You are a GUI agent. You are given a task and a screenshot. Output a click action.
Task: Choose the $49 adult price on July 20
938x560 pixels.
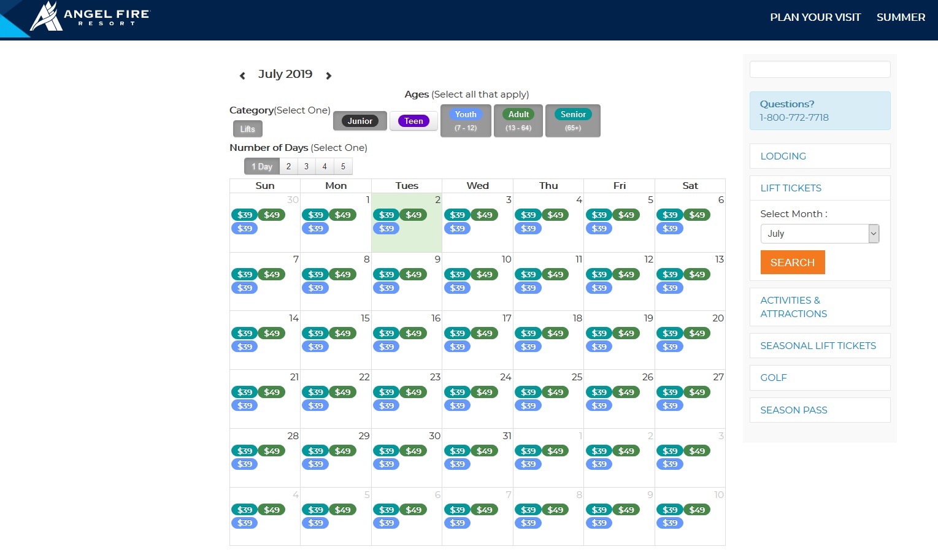(x=697, y=333)
